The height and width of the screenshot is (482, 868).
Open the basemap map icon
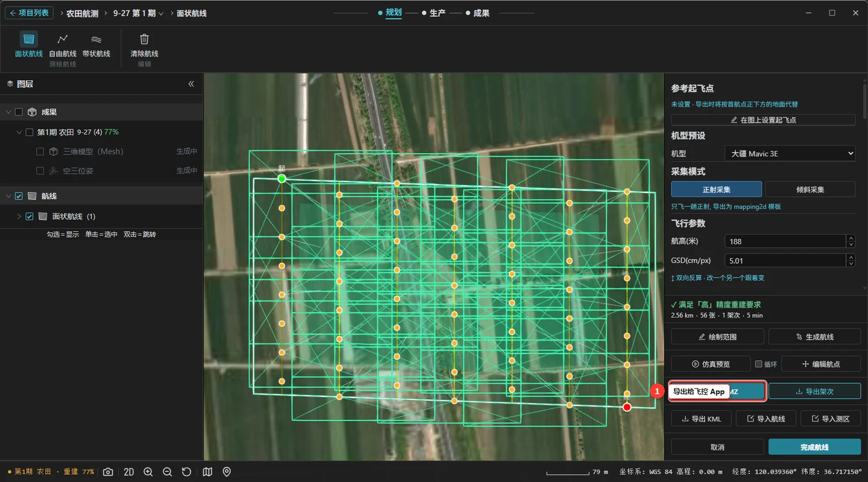207,472
